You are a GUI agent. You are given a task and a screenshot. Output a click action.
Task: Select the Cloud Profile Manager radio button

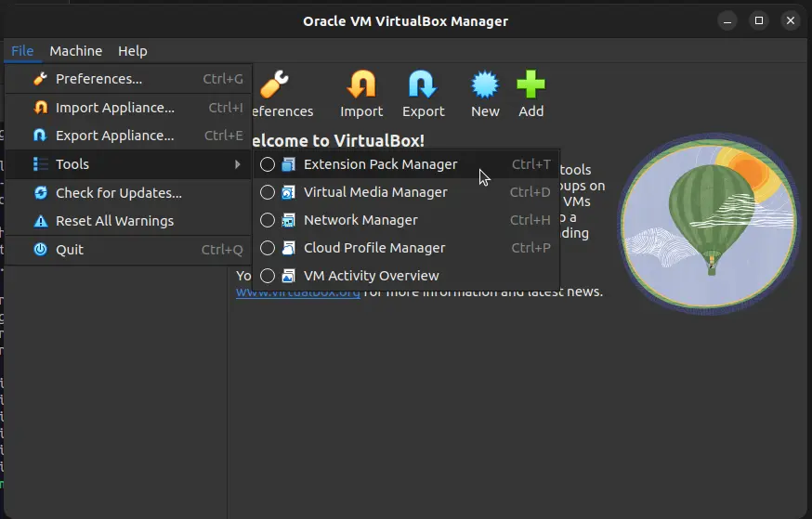point(268,249)
